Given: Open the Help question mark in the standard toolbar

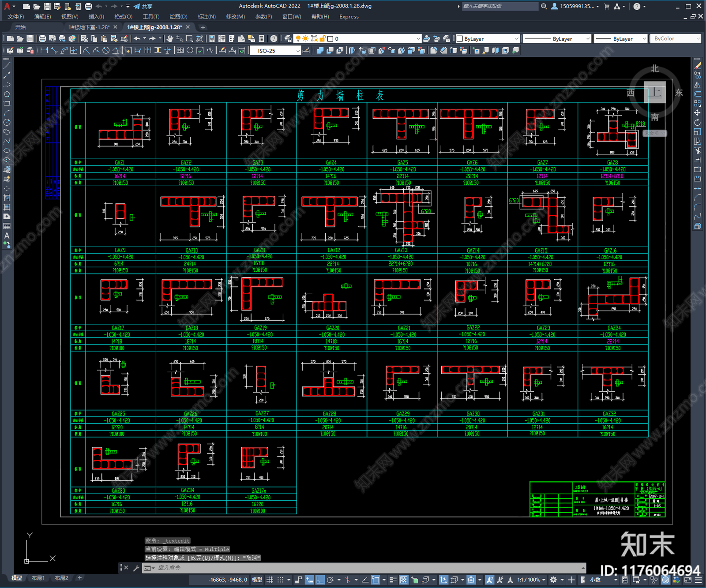Looking at the screenshot, I should (274, 39).
